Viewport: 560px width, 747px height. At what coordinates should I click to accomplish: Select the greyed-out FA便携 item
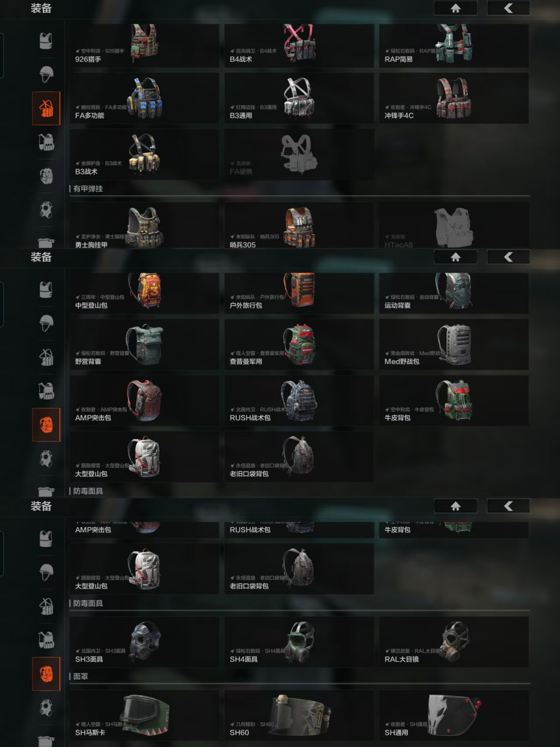(x=299, y=154)
